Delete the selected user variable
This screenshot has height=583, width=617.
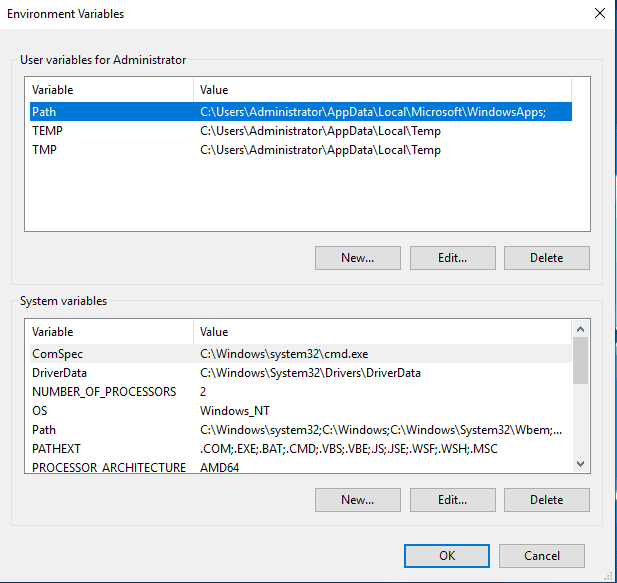[546, 258]
